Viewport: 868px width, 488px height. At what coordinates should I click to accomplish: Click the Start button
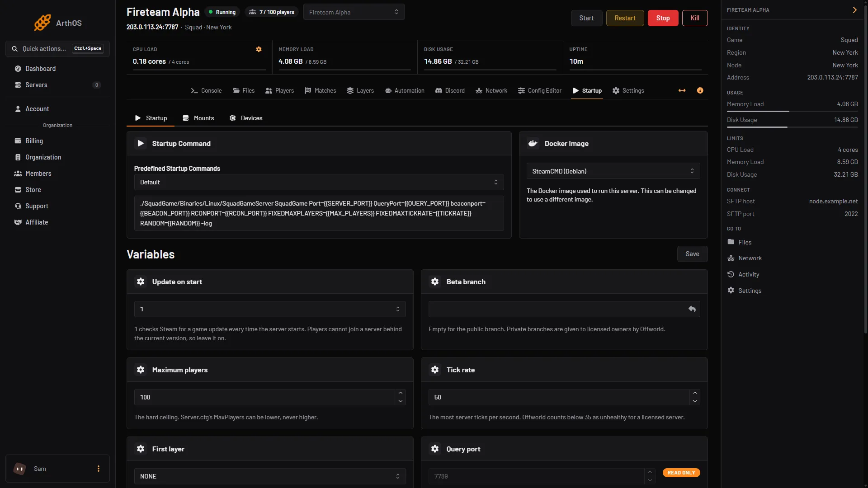[x=586, y=18]
